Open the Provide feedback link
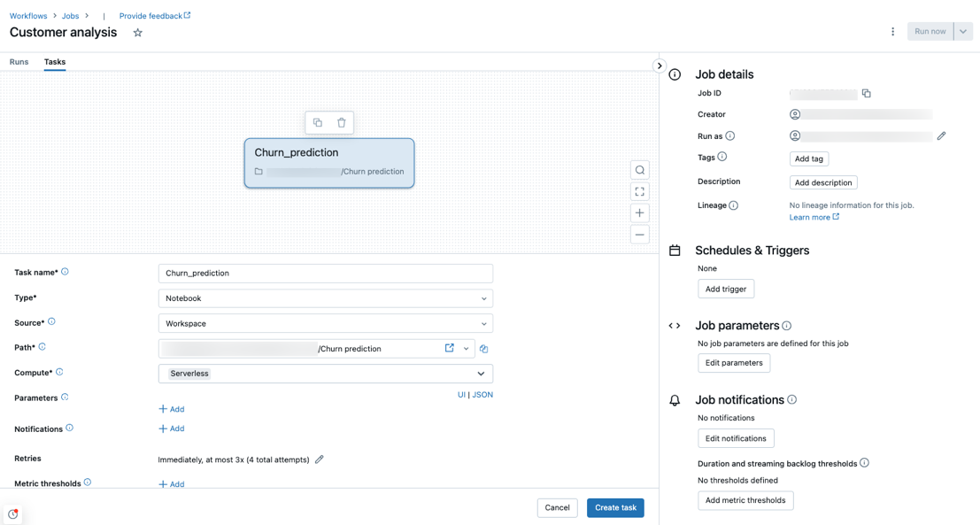 click(x=150, y=15)
